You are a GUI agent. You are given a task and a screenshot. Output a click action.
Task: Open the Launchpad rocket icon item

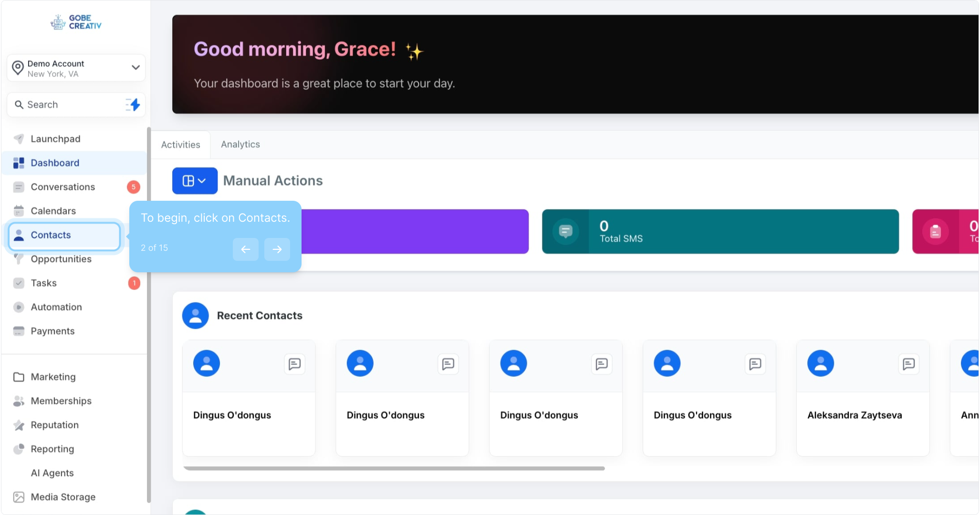click(x=55, y=139)
